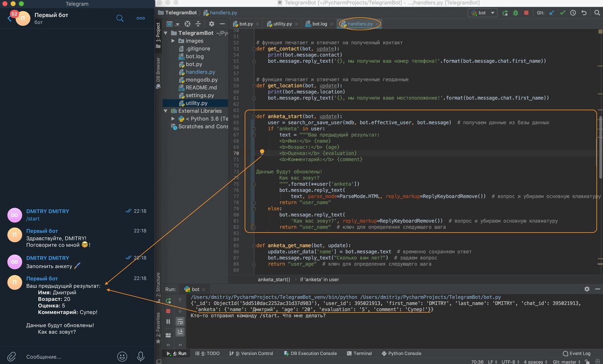Focus the Telegram message input field
This screenshot has height=364, width=603.
(x=69, y=356)
